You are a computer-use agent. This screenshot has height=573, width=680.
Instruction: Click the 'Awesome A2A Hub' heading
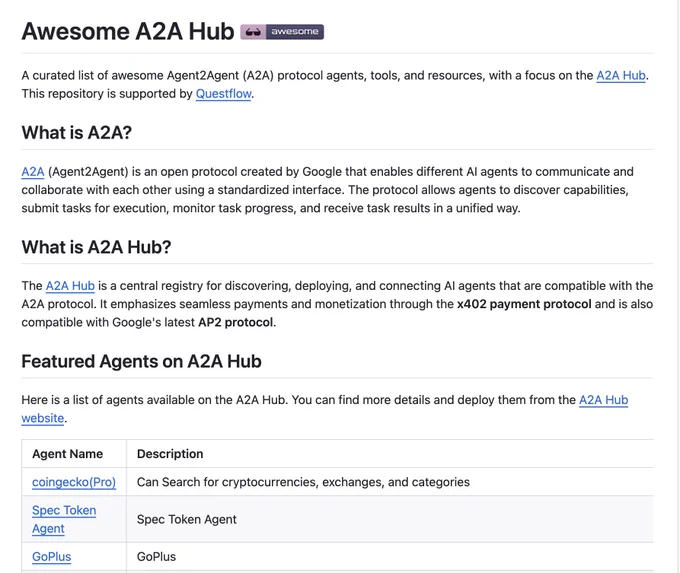point(128,32)
